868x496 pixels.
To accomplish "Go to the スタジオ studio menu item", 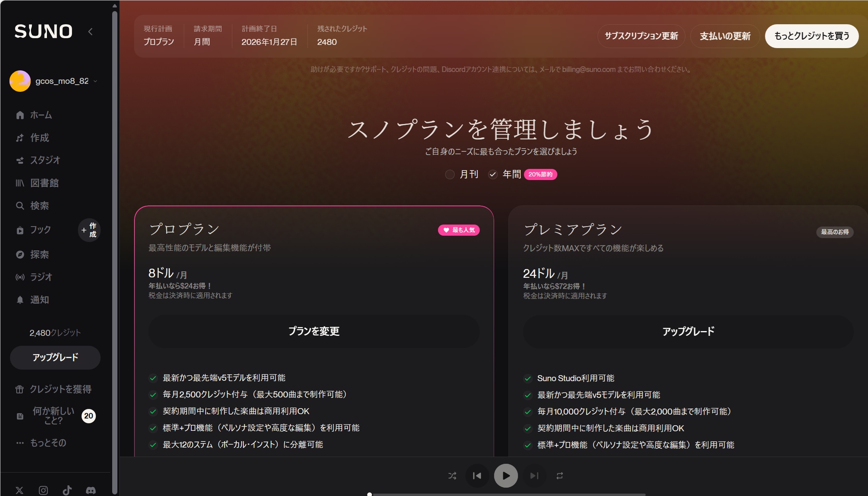I will click(x=45, y=160).
